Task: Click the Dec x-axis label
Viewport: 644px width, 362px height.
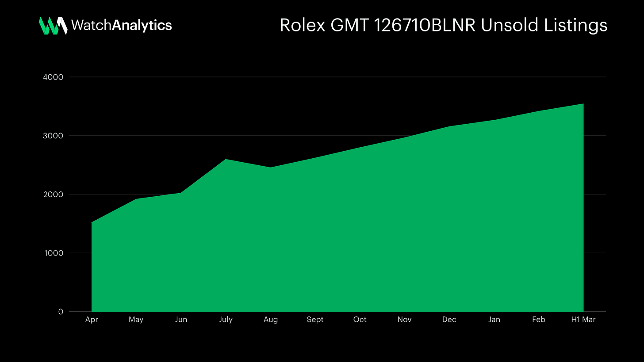Action: (x=449, y=320)
